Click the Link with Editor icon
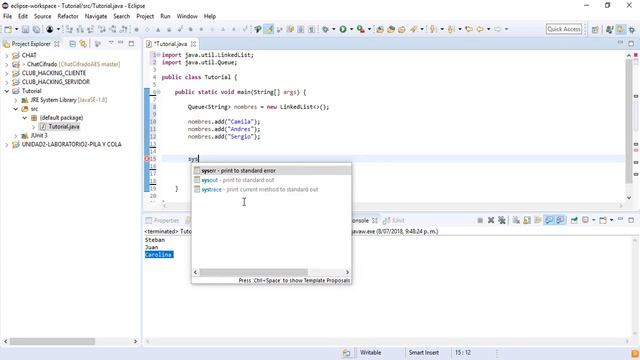The image size is (640, 360). coord(83,44)
